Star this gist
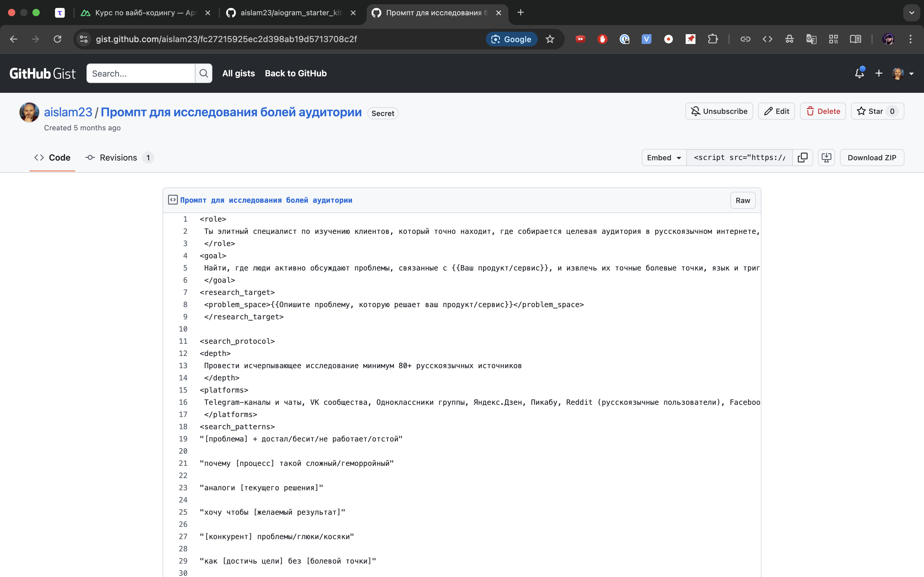The width and height of the screenshot is (924, 577). point(877,111)
